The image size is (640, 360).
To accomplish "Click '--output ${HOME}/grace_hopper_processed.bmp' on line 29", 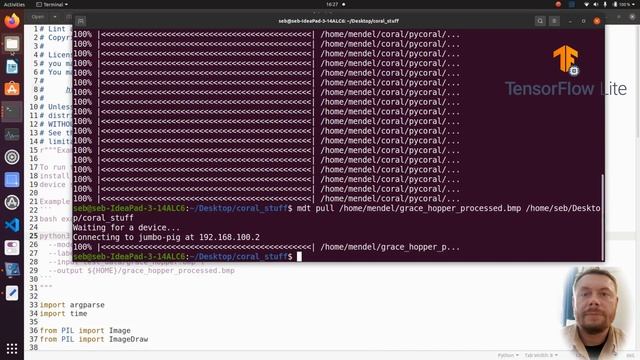I will [x=142, y=271].
